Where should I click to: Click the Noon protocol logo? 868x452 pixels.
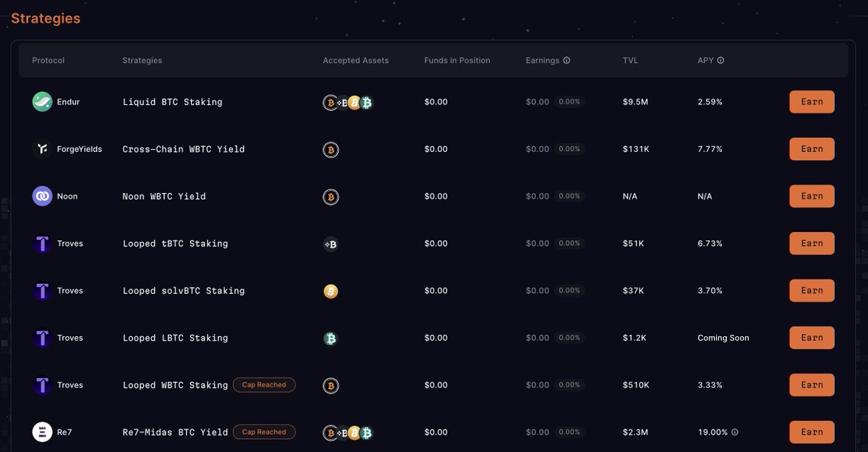click(43, 196)
